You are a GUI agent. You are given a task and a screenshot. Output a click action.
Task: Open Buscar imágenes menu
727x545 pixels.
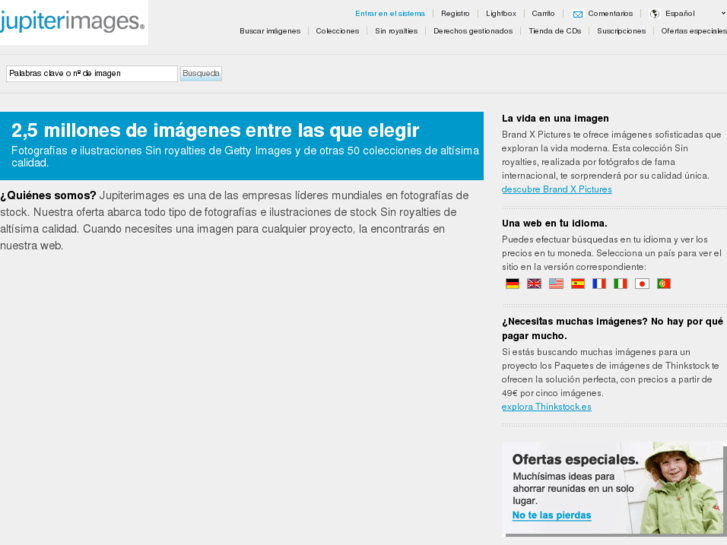[270, 31]
